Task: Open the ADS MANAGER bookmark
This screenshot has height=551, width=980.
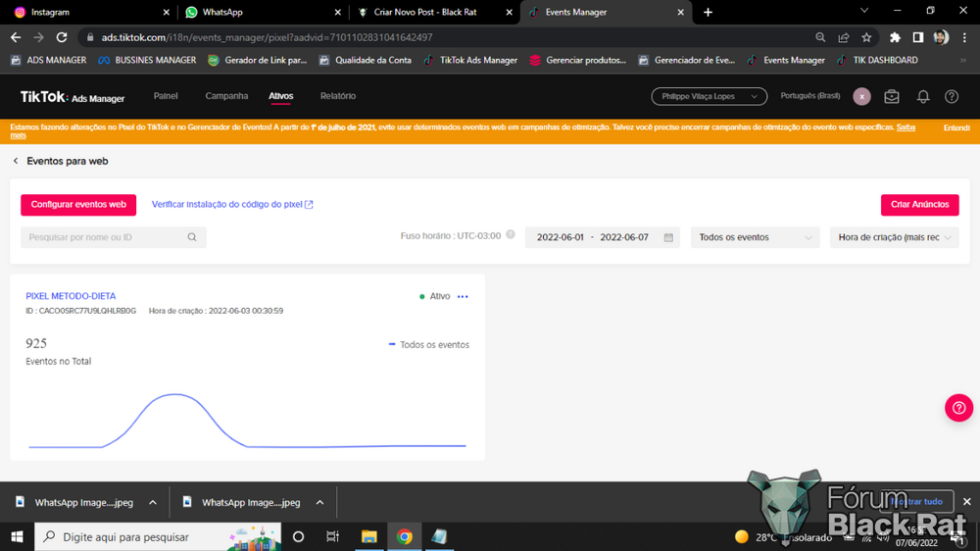Action: [x=49, y=61]
